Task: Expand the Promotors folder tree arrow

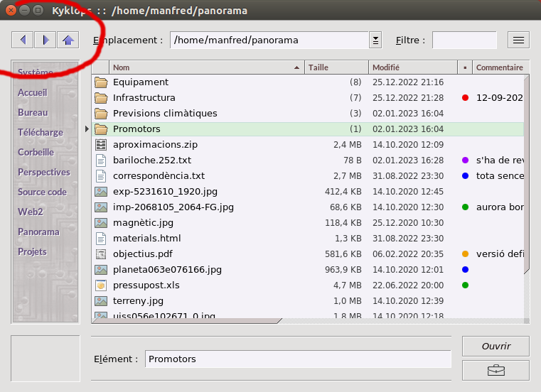Action: (x=87, y=129)
